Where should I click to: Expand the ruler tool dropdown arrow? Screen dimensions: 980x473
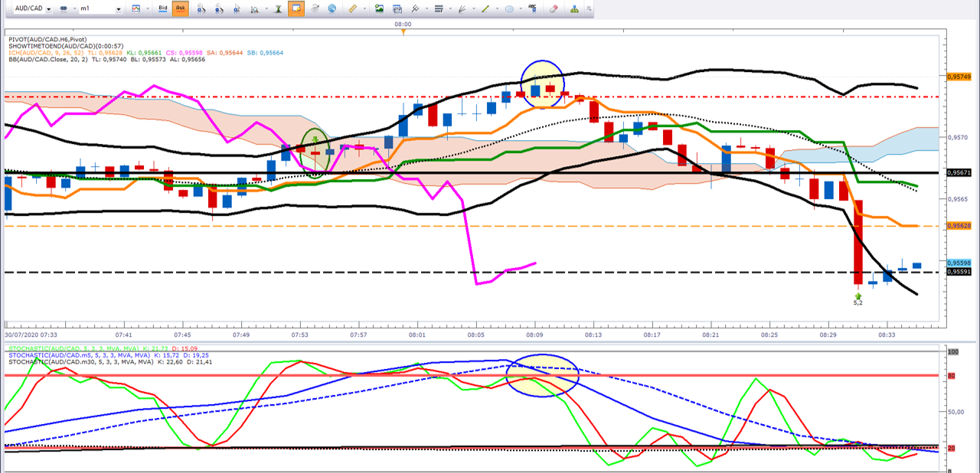[x=364, y=8]
